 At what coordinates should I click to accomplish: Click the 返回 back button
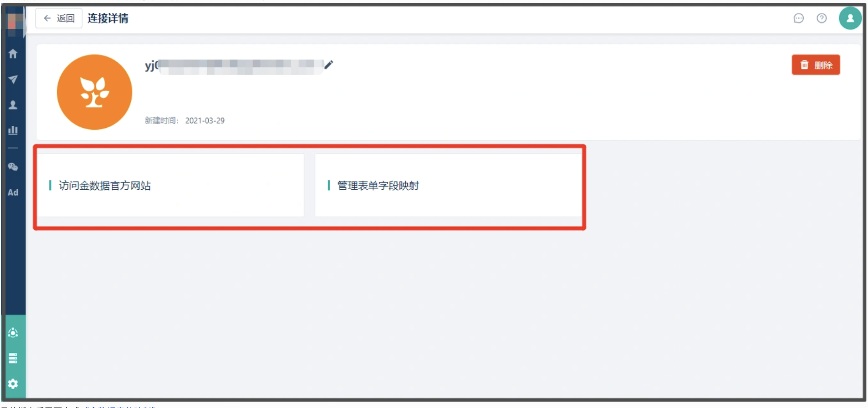coord(59,18)
